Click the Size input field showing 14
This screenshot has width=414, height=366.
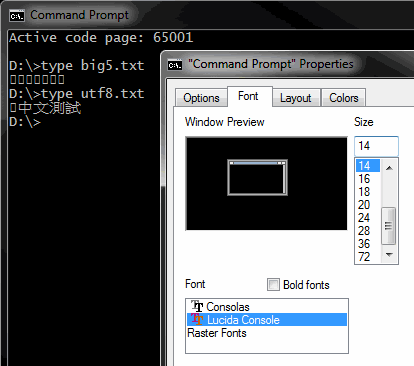coord(376,146)
